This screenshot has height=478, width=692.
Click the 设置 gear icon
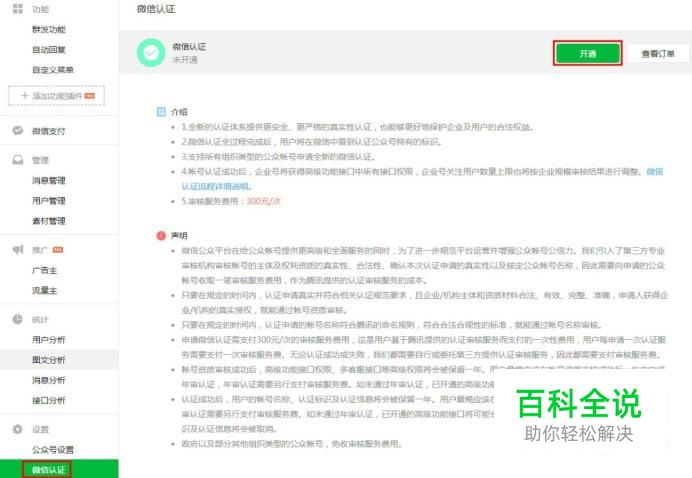tap(18, 429)
